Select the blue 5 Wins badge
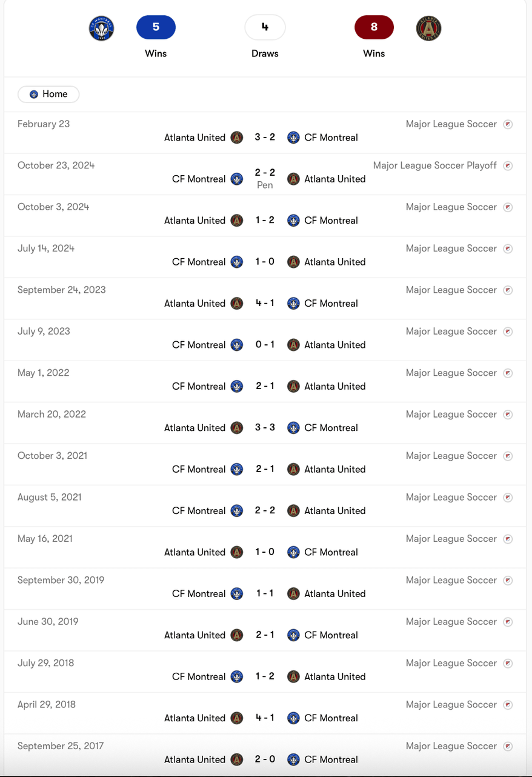Viewport: 532px width, 777px height. [x=156, y=27]
